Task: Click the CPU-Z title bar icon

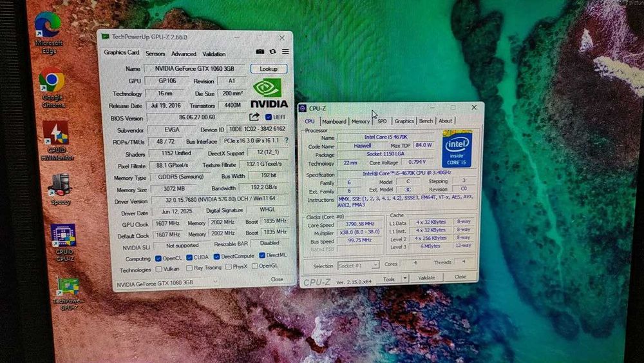Action: point(303,108)
